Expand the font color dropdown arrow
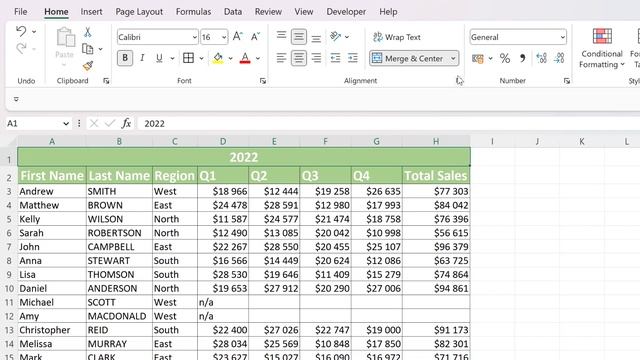Screen dimensions: 640x360 (x=258, y=58)
